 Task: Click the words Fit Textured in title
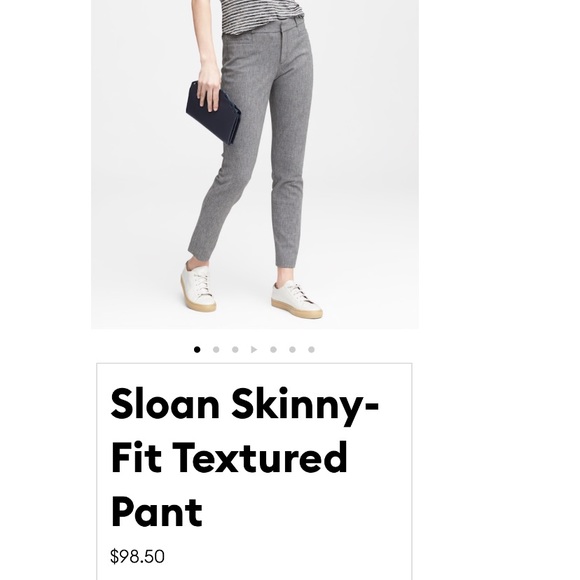[x=229, y=458]
